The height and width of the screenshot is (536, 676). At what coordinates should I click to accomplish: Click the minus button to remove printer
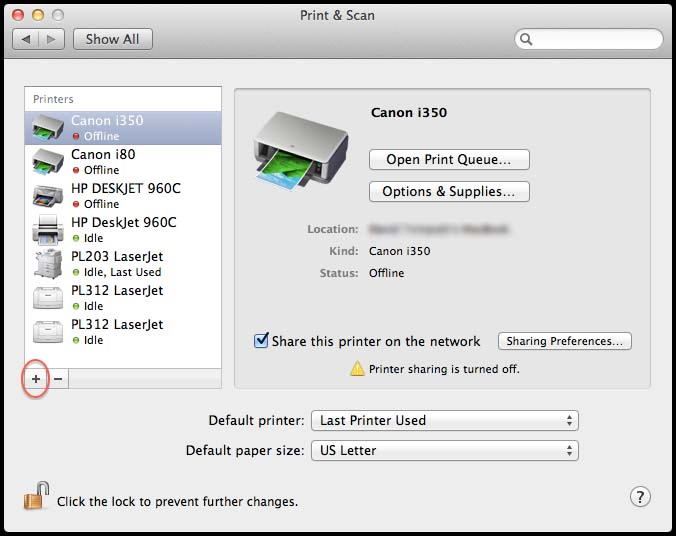(x=57, y=379)
